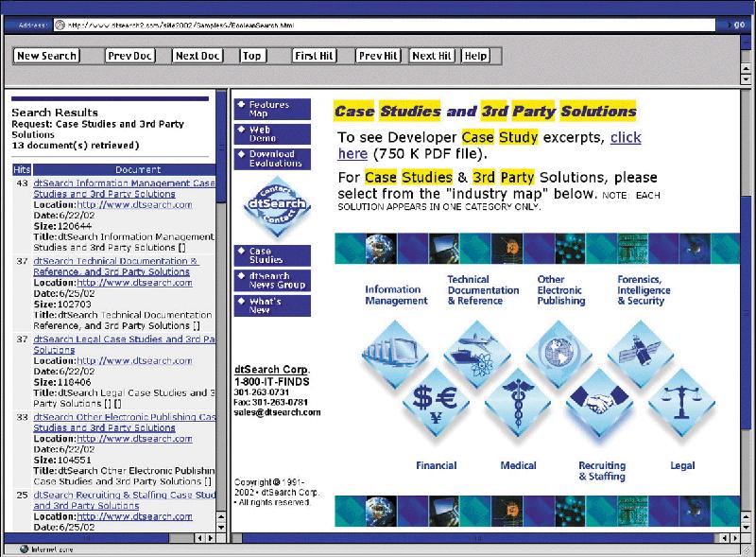The image size is (756, 557).
Task: Click the '13 document(s) retrieved' text
Action: [76, 146]
